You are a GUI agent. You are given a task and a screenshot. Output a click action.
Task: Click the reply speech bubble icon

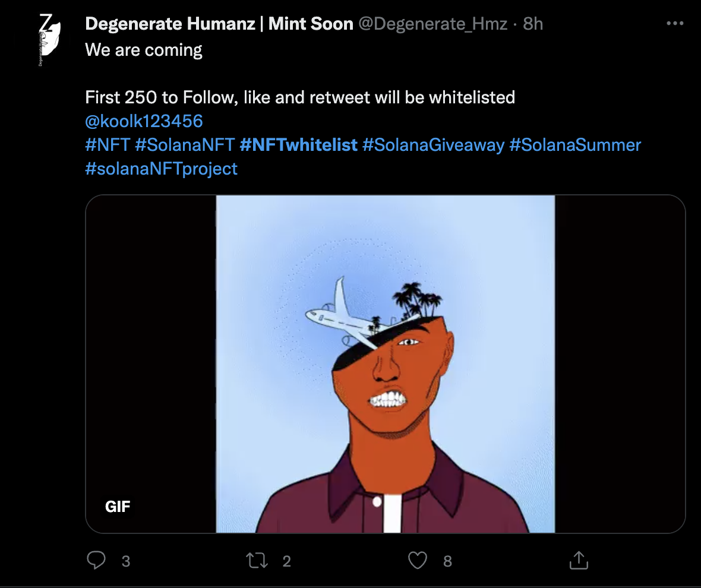(96, 561)
